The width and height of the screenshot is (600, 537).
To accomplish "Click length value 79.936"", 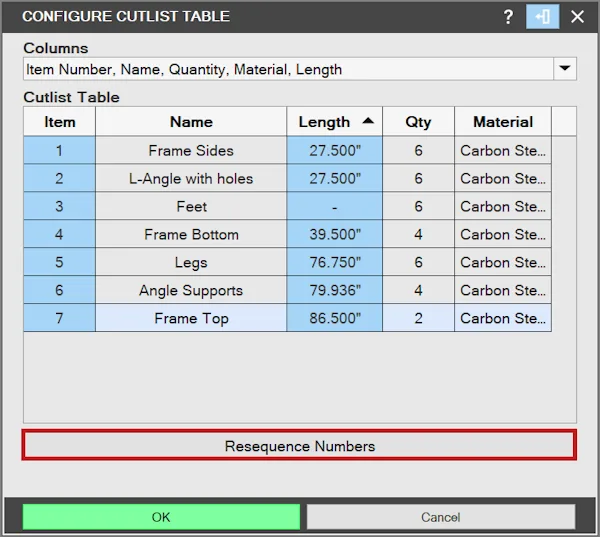I will (x=334, y=290).
